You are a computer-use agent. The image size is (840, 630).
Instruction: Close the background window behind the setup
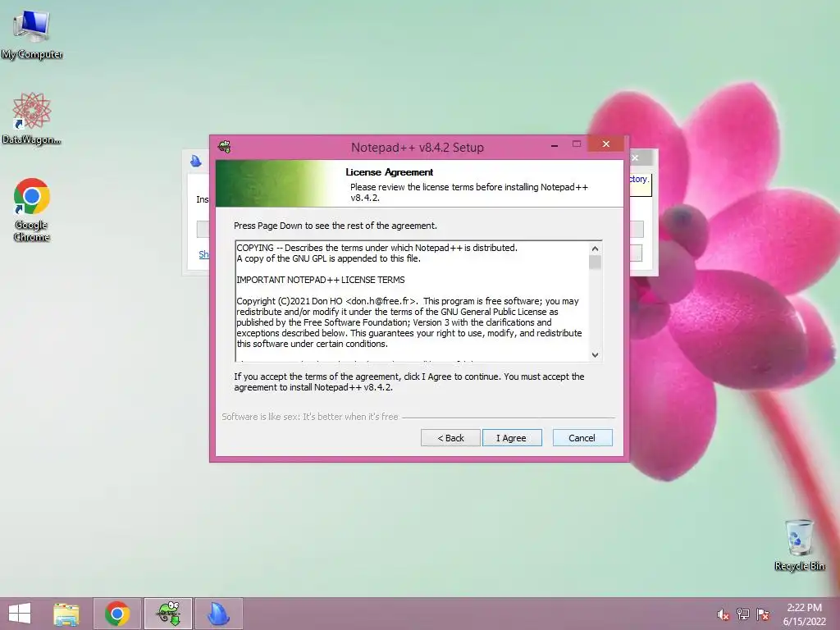[x=636, y=158]
